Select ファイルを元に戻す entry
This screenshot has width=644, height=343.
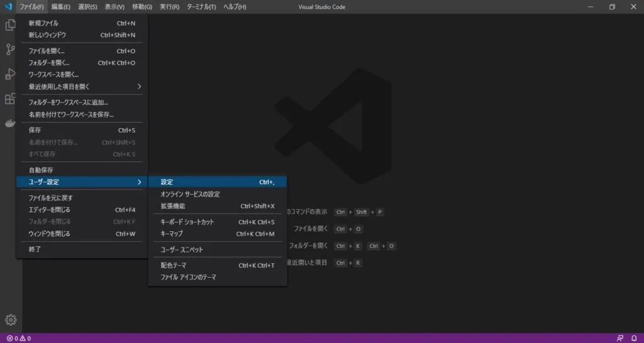click(82, 198)
